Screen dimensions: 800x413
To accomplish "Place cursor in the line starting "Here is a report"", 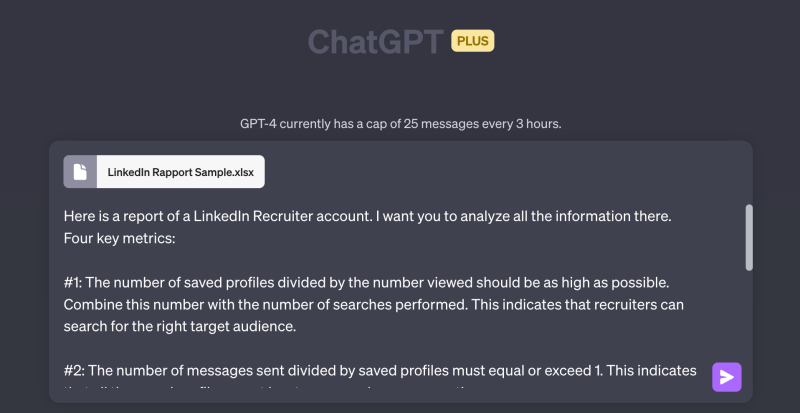I will [367, 216].
